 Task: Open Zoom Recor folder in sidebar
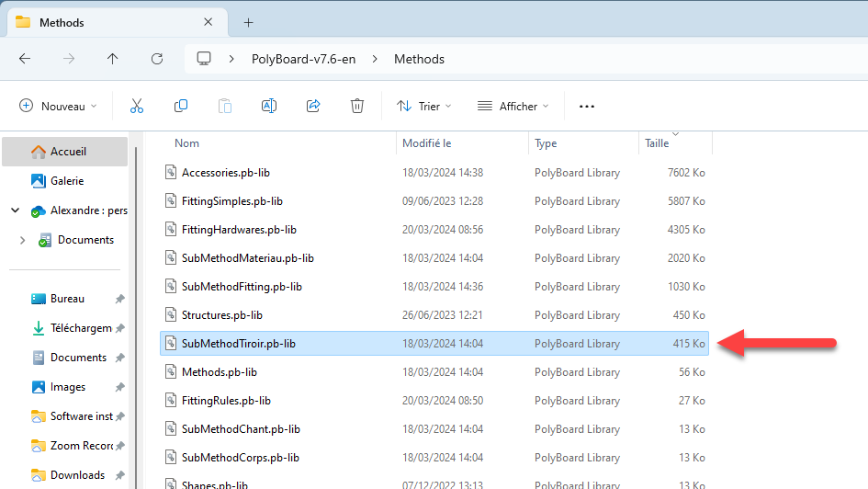[x=82, y=445]
